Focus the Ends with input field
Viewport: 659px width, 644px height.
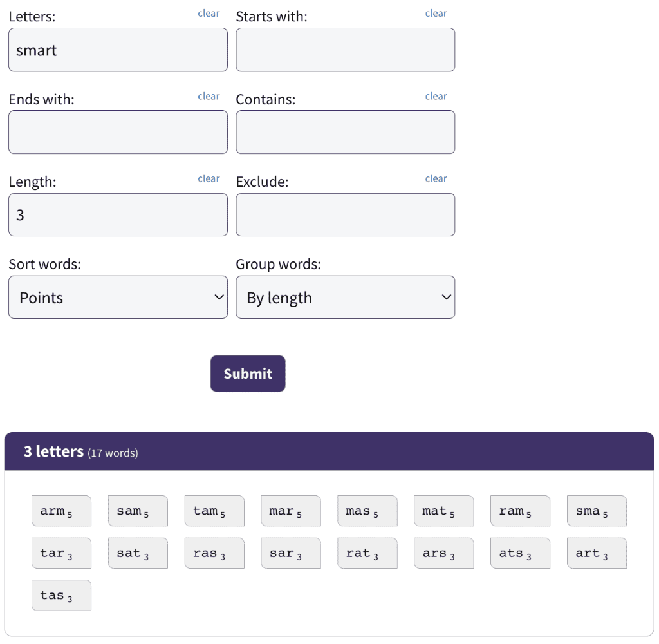[x=118, y=132]
